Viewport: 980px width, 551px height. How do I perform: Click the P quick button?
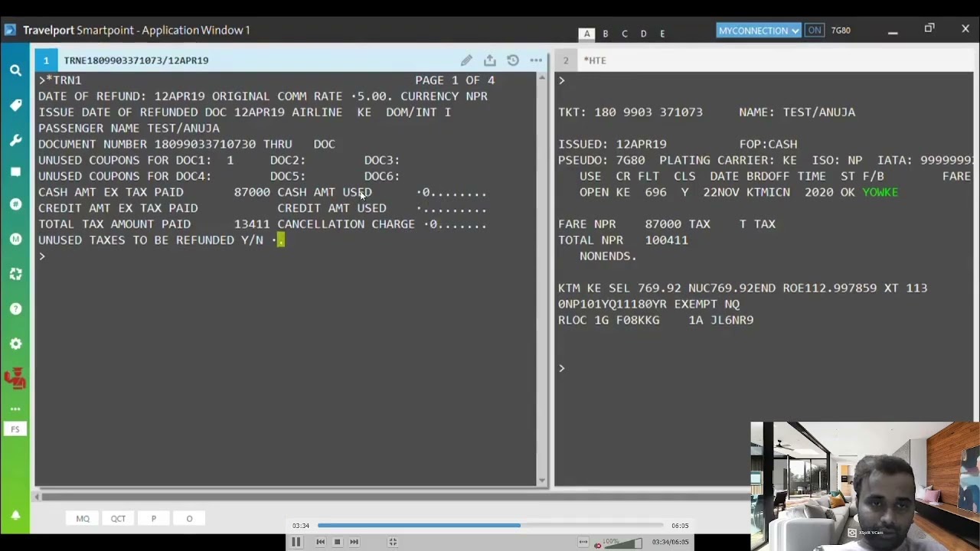(x=153, y=519)
